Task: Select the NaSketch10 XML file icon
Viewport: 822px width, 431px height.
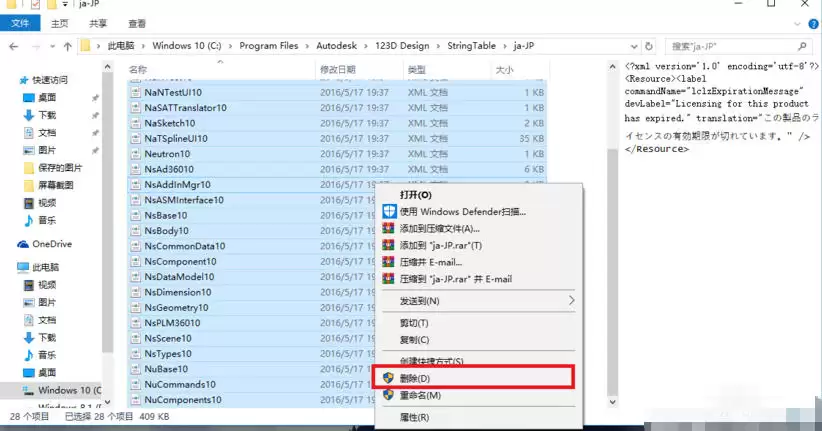Action: [136, 123]
